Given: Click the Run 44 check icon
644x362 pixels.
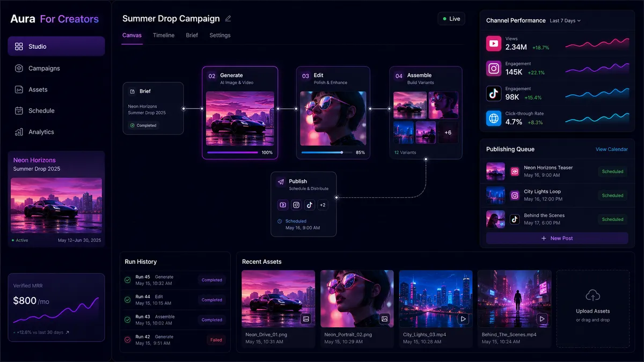Looking at the screenshot, I should [x=128, y=300].
